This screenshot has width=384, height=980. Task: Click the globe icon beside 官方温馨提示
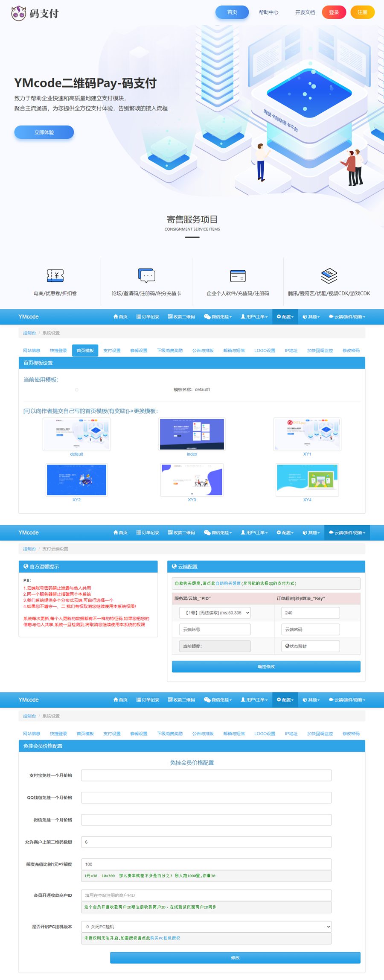point(26,566)
